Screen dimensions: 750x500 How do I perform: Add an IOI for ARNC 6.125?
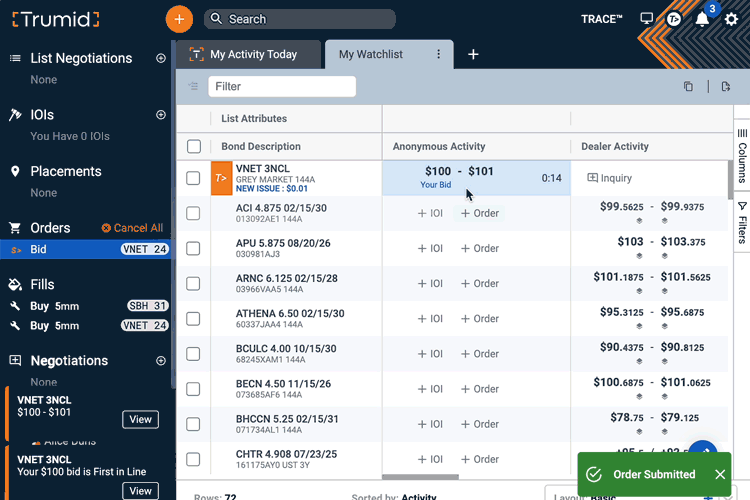tap(430, 284)
